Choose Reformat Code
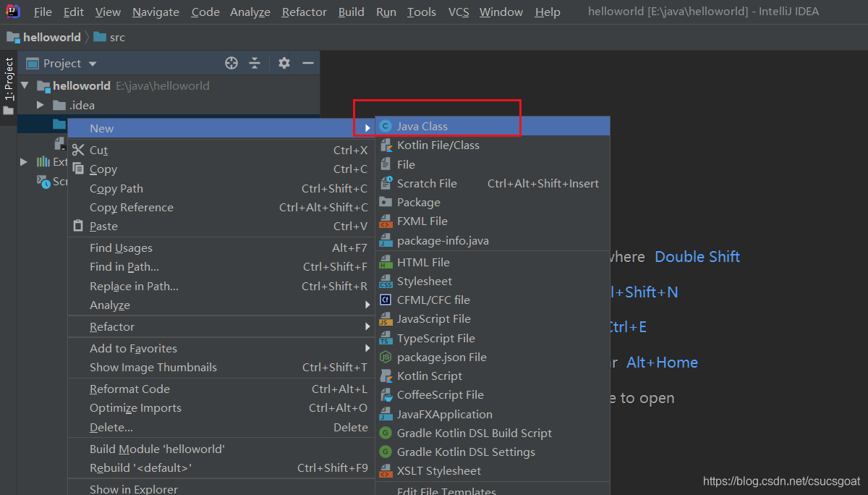The height and width of the screenshot is (495, 868). (x=221, y=389)
